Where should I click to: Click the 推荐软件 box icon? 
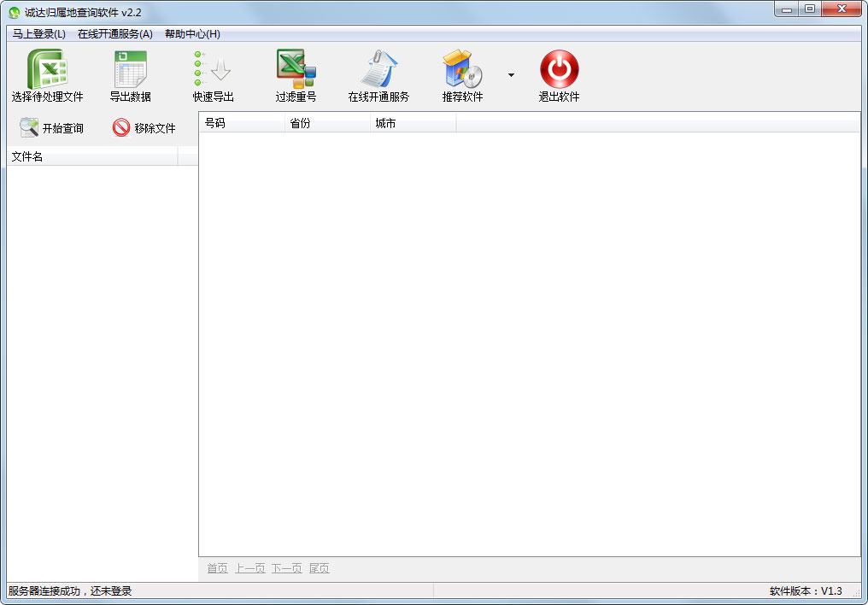462,69
